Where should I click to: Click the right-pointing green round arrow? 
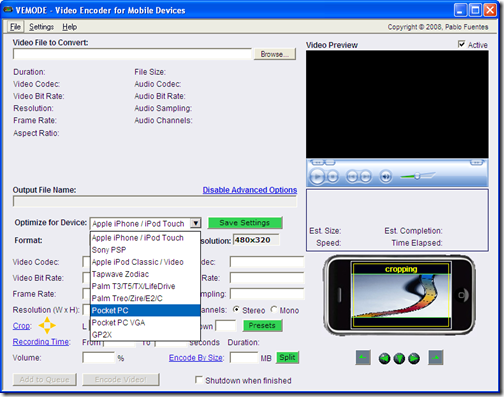pyautogui.click(x=414, y=358)
